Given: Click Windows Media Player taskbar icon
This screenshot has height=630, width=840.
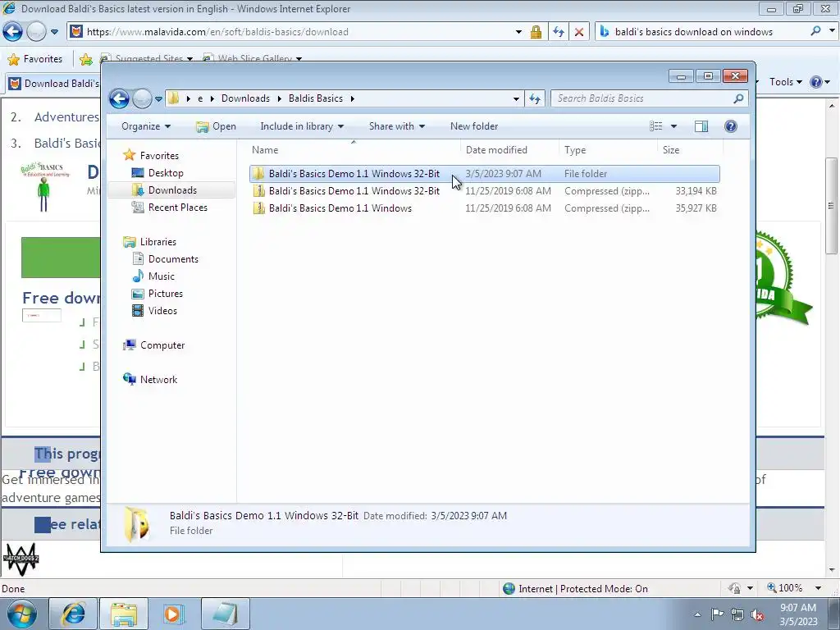Looking at the screenshot, I should tap(174, 614).
